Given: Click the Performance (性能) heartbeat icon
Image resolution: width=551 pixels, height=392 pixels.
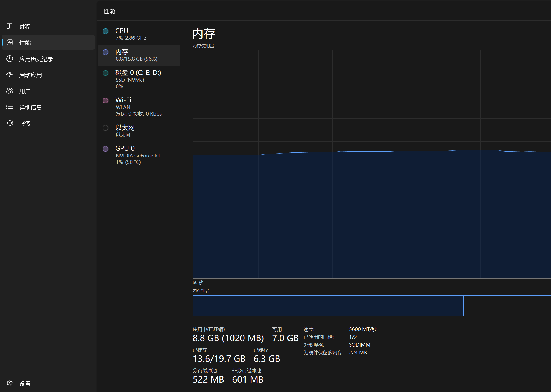Looking at the screenshot, I should pyautogui.click(x=10, y=42).
